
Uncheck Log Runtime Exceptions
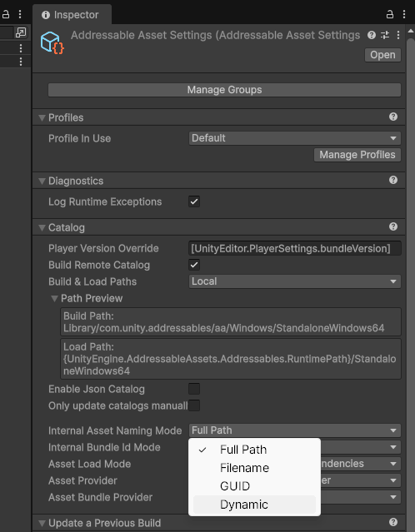point(194,201)
